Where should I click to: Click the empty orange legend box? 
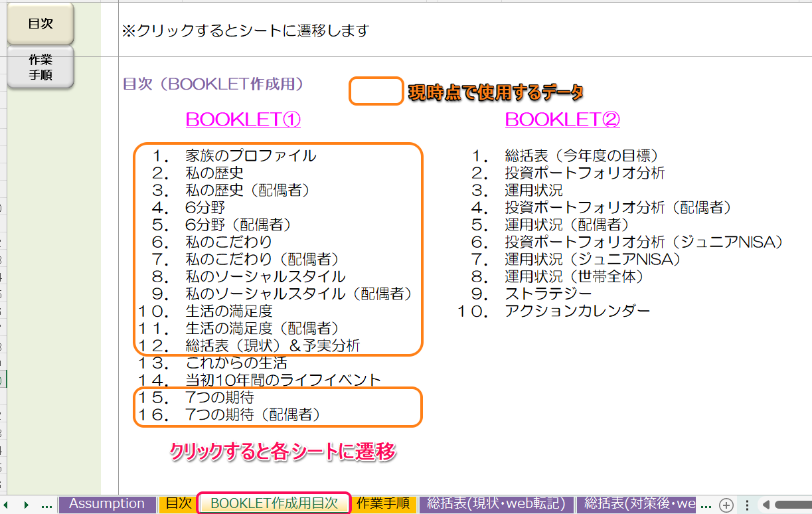(x=376, y=92)
